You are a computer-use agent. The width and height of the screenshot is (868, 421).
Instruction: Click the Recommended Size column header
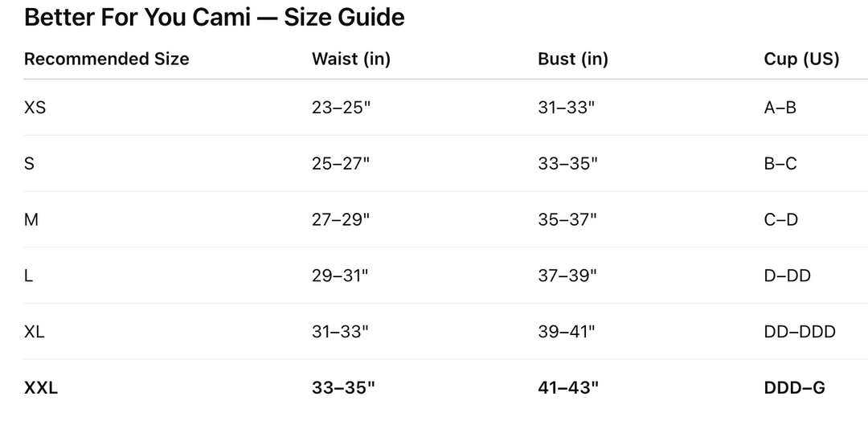(x=106, y=59)
